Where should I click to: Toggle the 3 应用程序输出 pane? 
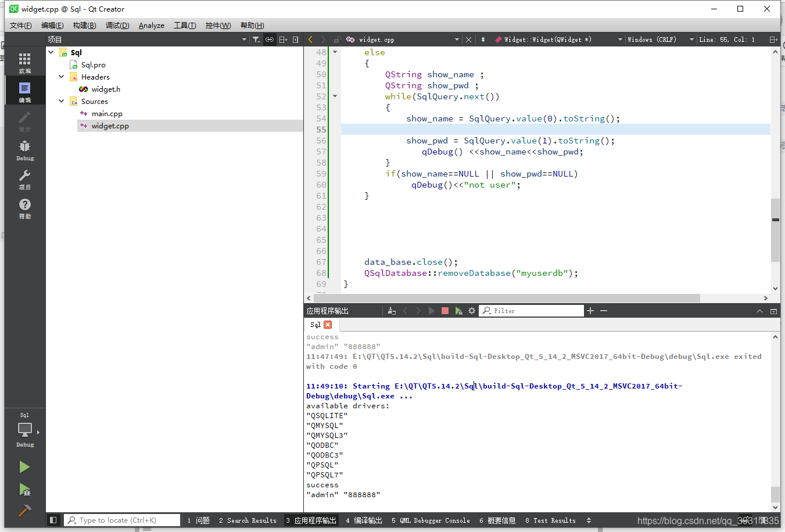[311, 520]
